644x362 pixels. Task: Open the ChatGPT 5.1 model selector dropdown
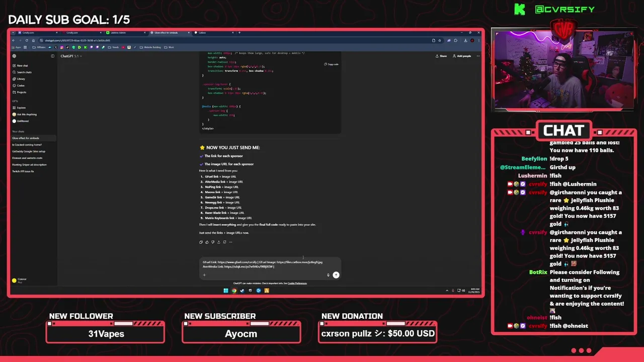click(x=71, y=56)
